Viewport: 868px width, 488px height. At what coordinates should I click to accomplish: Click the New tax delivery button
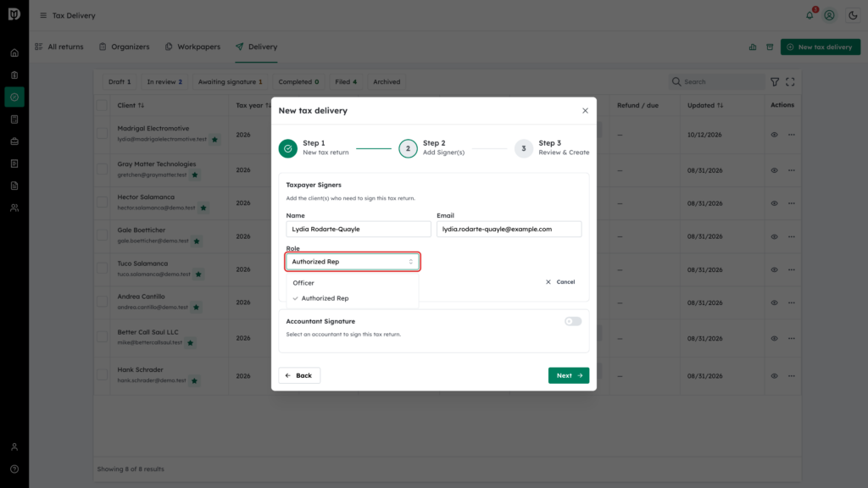[x=821, y=47]
